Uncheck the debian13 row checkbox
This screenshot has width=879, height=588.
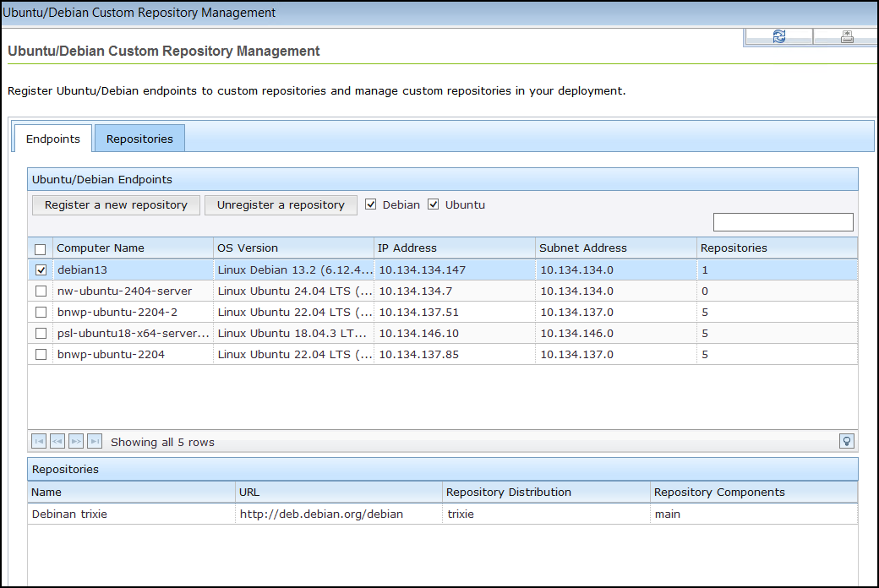click(41, 270)
